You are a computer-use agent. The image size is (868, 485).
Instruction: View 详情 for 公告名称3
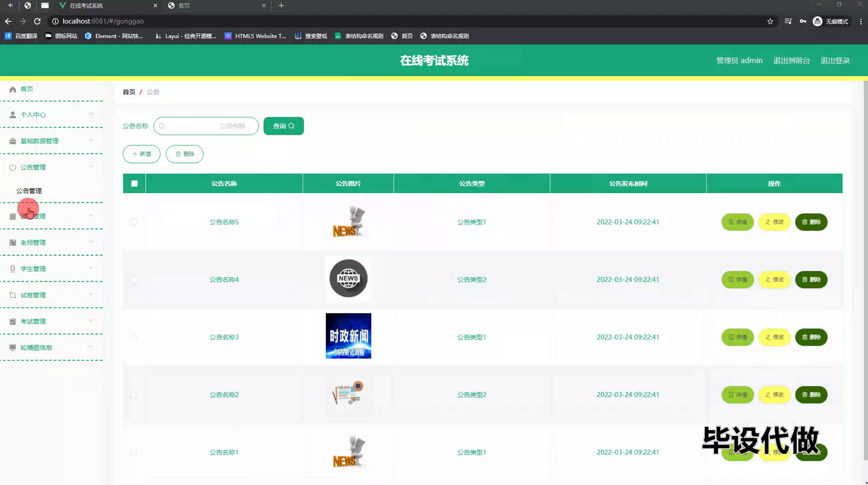pos(737,337)
